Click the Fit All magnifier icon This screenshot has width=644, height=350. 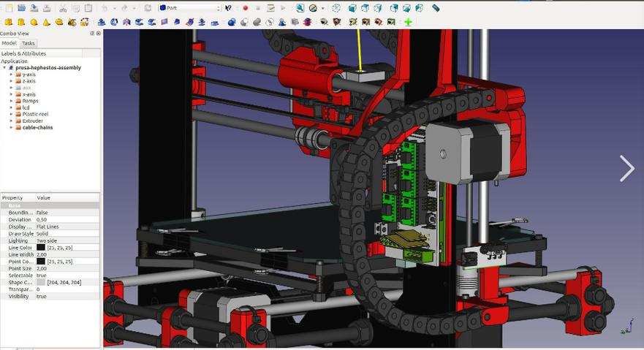coord(300,8)
